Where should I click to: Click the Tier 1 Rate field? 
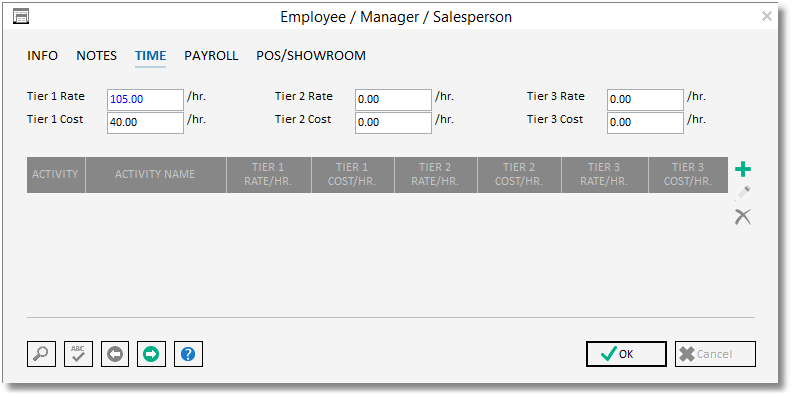pyautogui.click(x=145, y=100)
